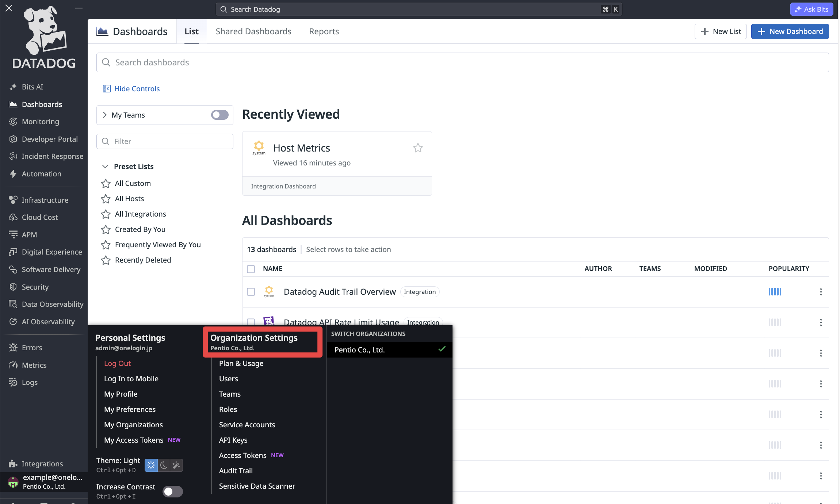
Task: Choose Plan & Usage menu item
Action: tap(241, 363)
